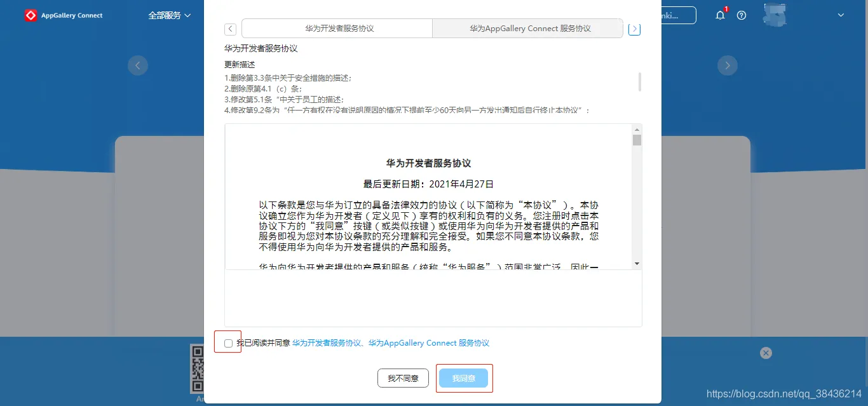
Task: Click the search field in the header
Action: click(679, 15)
